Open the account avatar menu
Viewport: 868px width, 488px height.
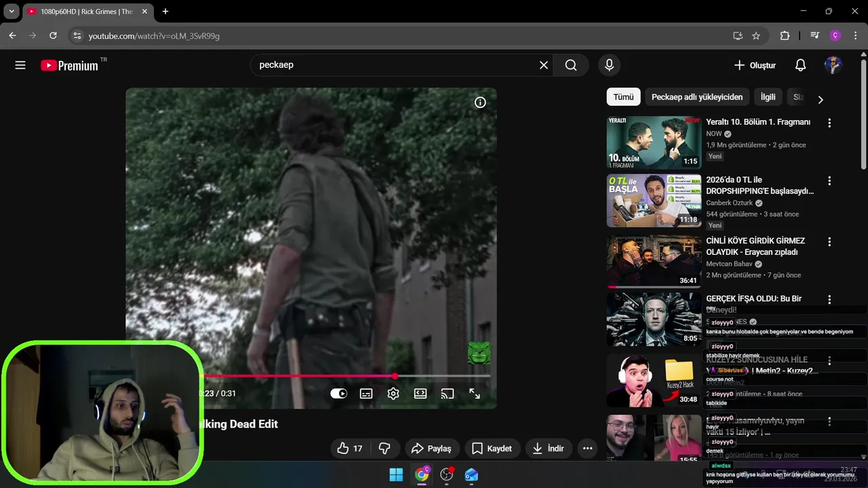pos(833,65)
